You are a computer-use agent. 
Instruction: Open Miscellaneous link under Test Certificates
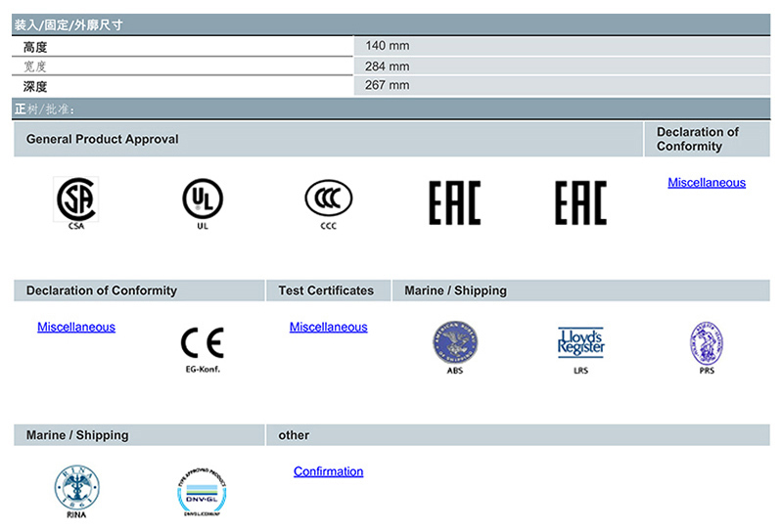[x=329, y=327]
